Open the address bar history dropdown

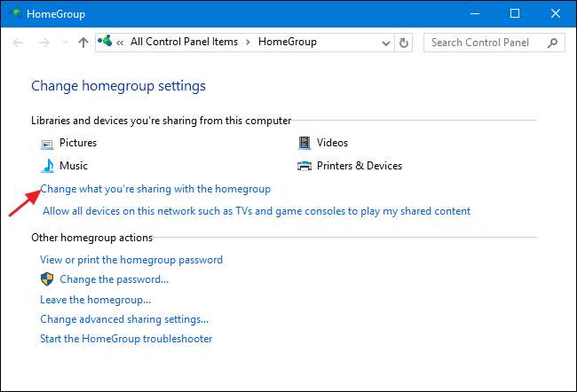tap(385, 42)
